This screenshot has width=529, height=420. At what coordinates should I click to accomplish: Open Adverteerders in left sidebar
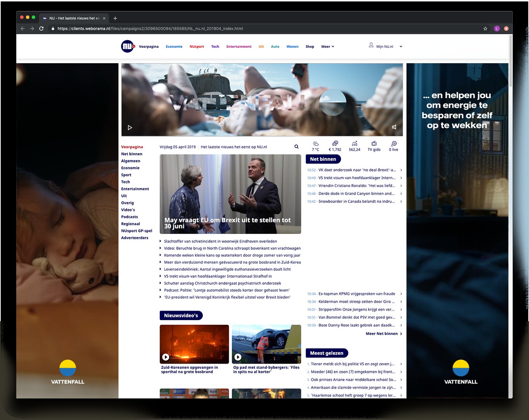click(x=135, y=238)
